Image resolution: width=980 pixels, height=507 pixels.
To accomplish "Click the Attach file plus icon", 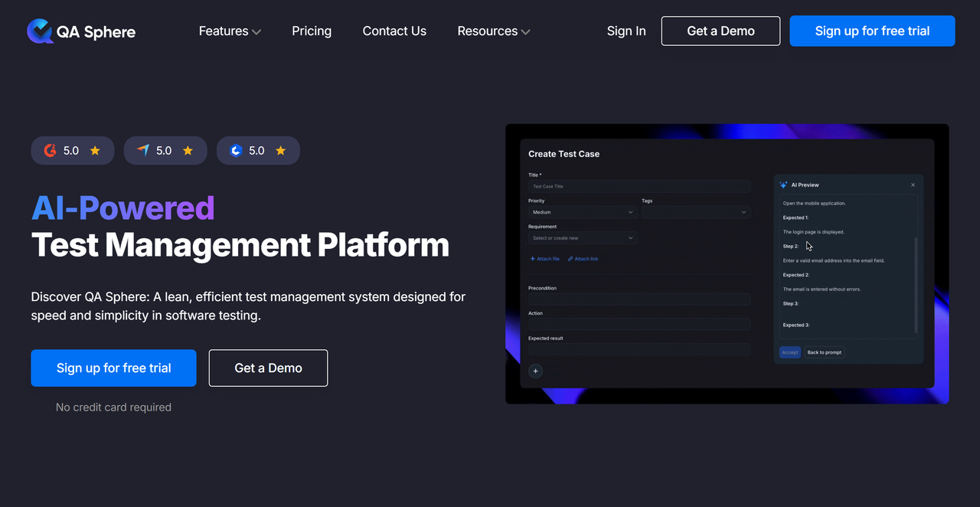I will 533,259.
